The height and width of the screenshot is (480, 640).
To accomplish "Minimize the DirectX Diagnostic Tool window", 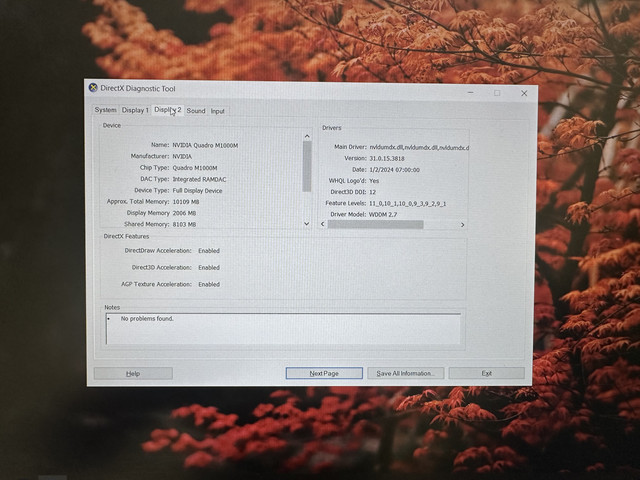I will (471, 92).
